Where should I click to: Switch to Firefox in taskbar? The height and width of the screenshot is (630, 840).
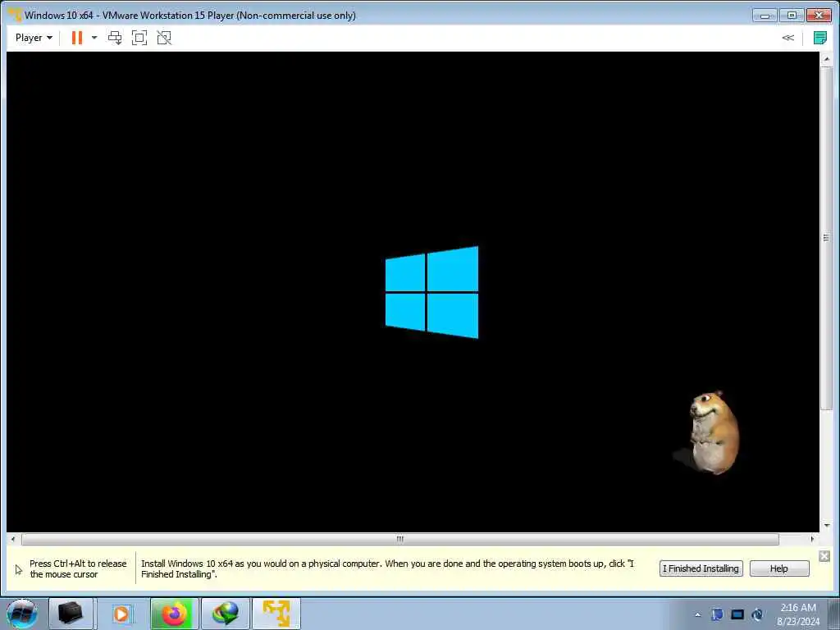(x=174, y=614)
